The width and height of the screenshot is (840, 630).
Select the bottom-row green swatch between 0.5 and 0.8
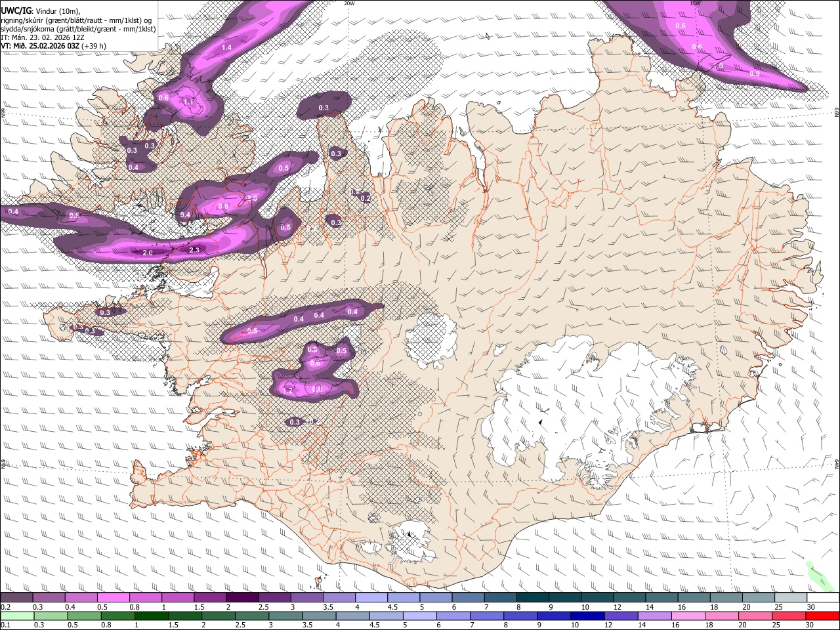84,616
